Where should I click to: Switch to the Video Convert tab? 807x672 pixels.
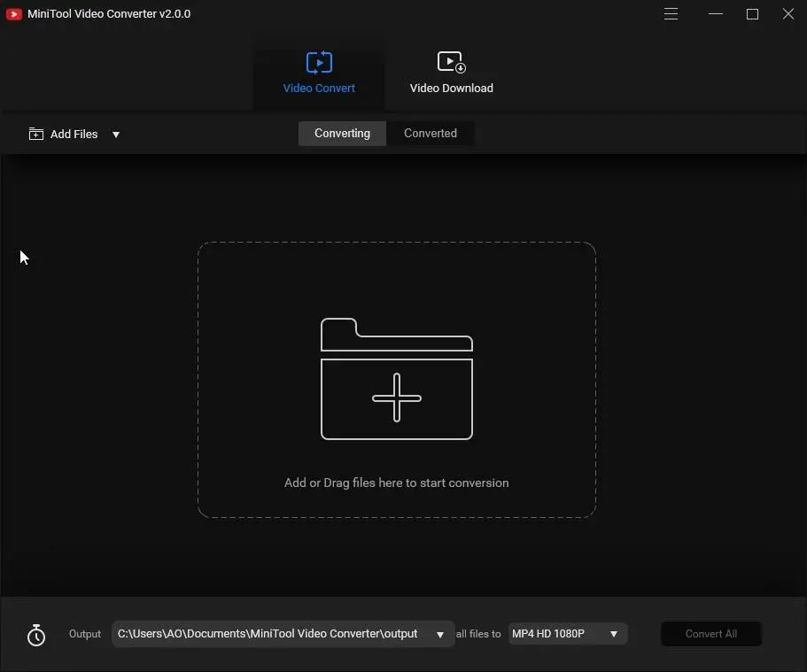(x=319, y=73)
